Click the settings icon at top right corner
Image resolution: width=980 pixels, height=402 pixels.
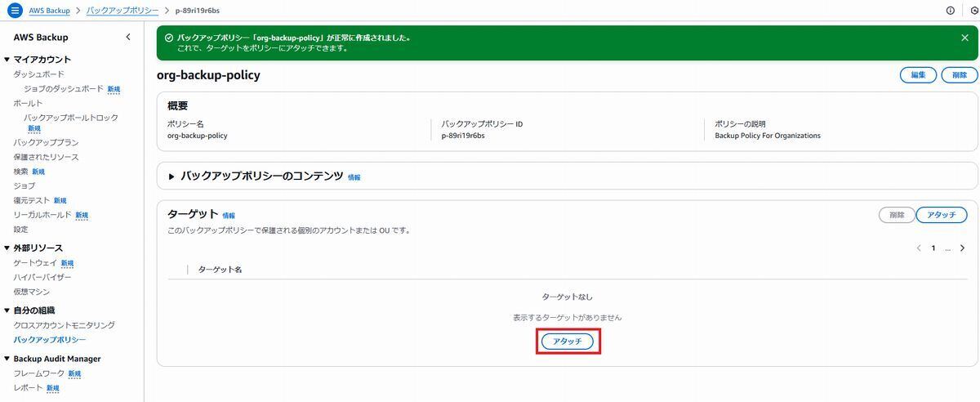974,11
